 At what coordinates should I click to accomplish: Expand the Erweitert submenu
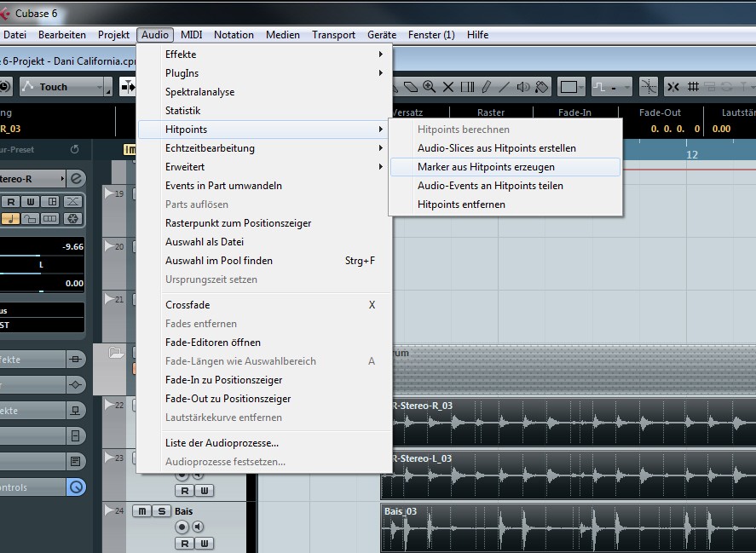264,167
